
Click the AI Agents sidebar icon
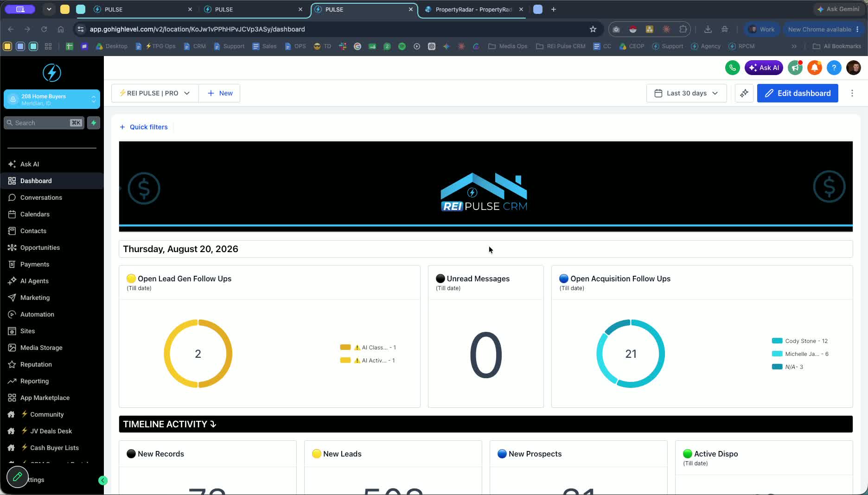(12, 281)
